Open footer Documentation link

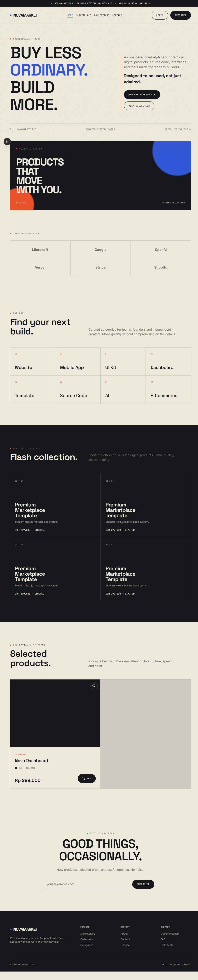pos(170,934)
